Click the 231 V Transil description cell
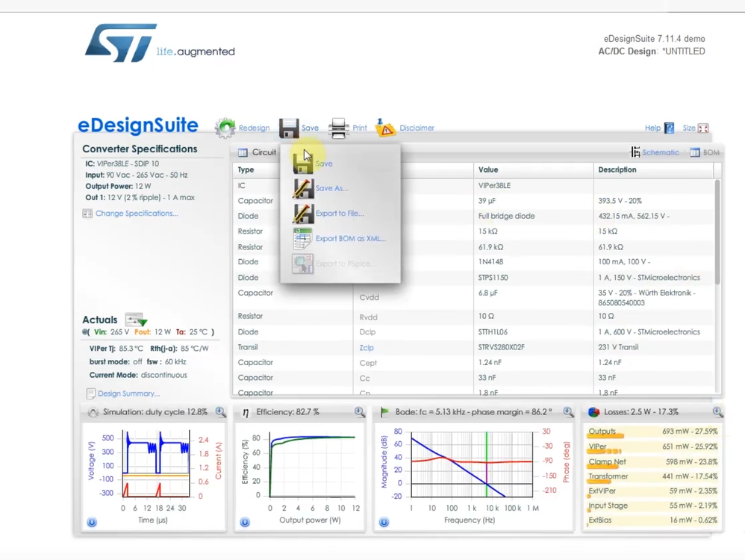Image resolution: width=745 pixels, height=560 pixels. (x=655, y=347)
